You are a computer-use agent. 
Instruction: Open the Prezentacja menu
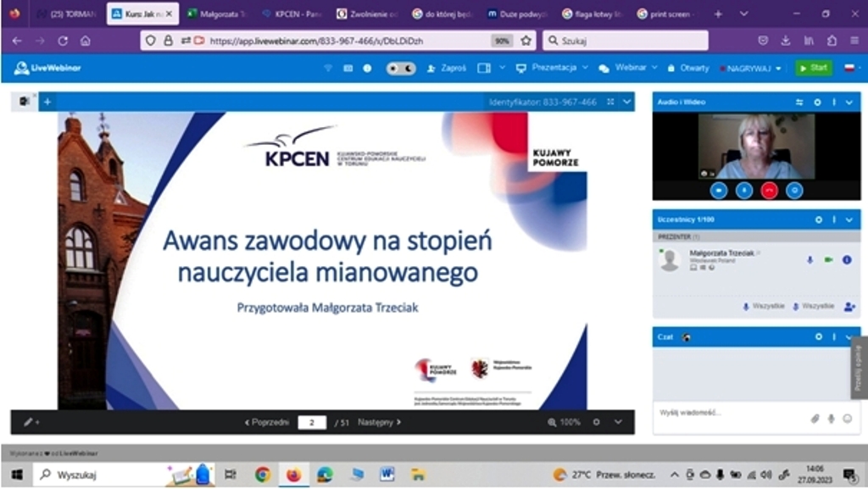click(x=552, y=68)
